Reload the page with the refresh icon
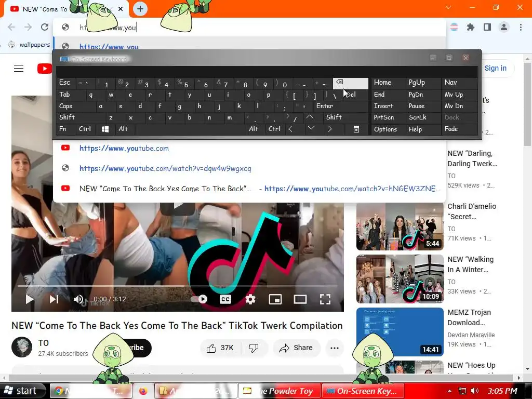Screen dimensions: 532x399 point(45,27)
